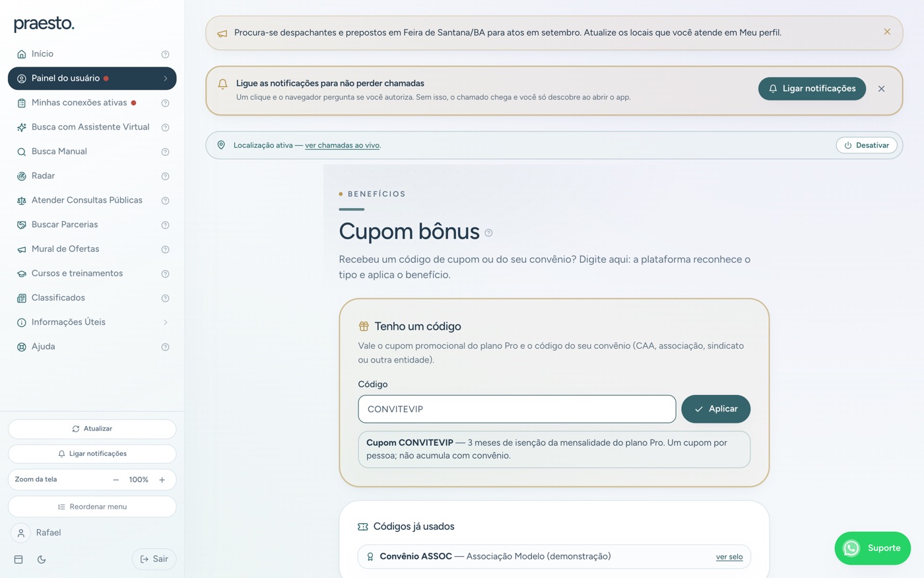Click help icon beside Mural de Ofertas
The width and height of the screenshot is (924, 578).
[x=165, y=250]
